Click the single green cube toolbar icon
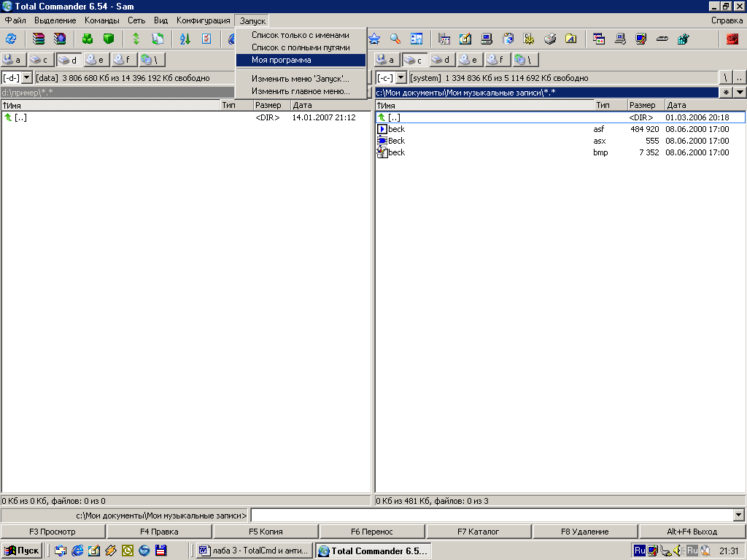The image size is (747, 560). [x=109, y=39]
